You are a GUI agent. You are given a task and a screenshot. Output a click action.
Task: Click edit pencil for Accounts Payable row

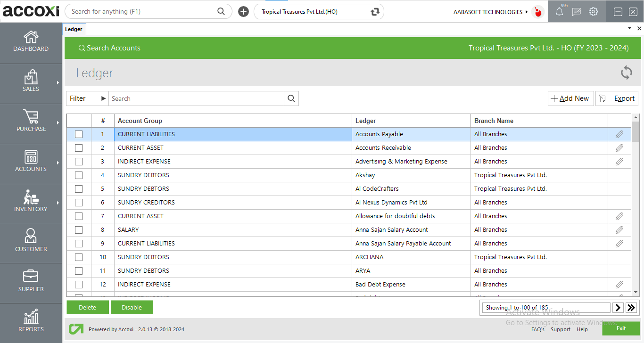click(619, 134)
